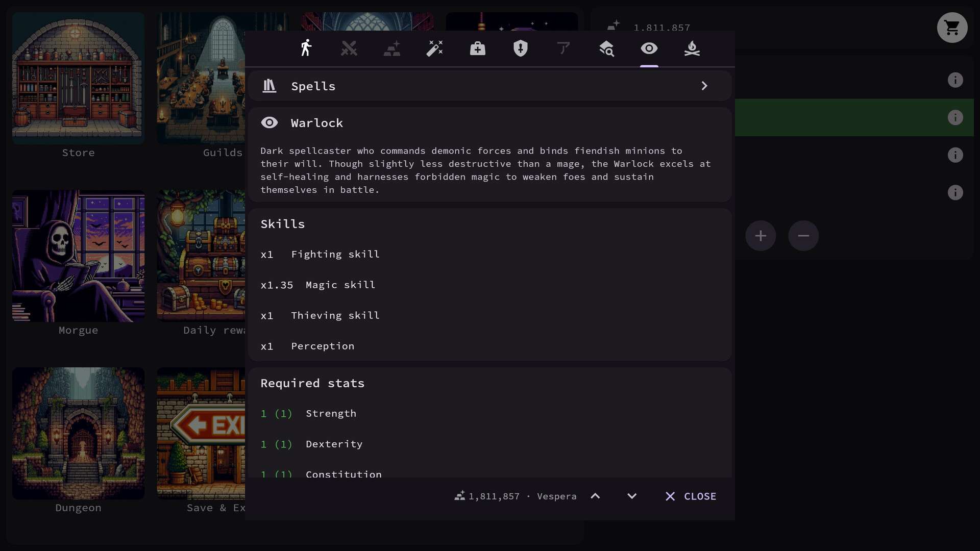
Task: Open the campfire tab icon
Action: coord(692,48)
